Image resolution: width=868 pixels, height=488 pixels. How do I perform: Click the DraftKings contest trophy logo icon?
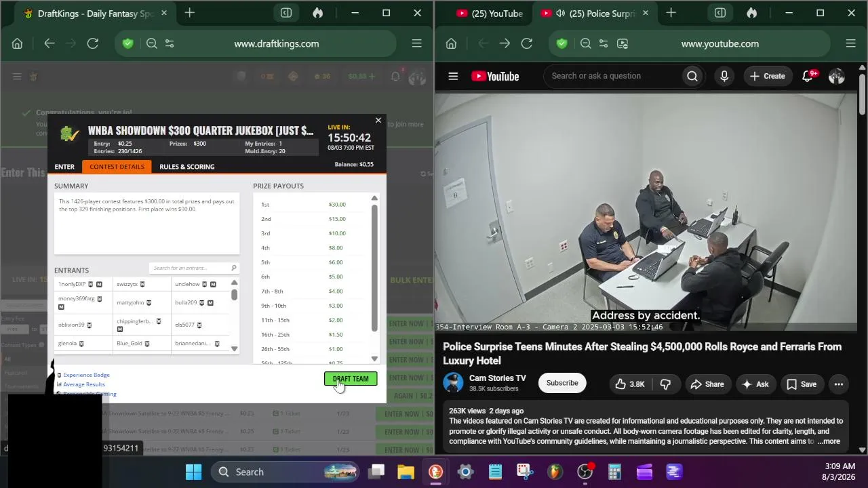click(70, 134)
